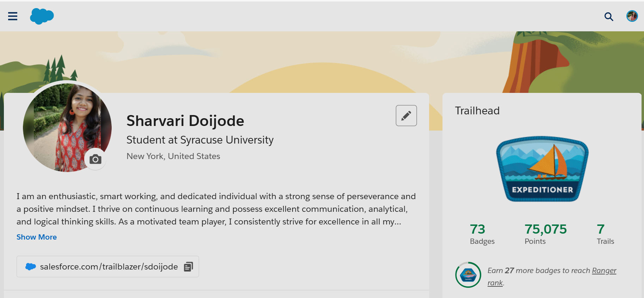Copy the trailblazer profile URL
This screenshot has width=644, height=298.
coord(188,267)
